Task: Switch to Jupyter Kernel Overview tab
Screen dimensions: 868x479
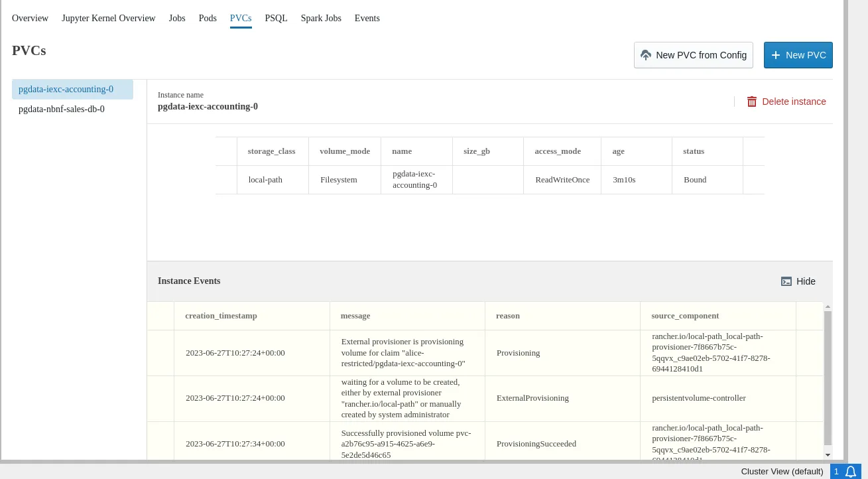Action: tap(109, 19)
